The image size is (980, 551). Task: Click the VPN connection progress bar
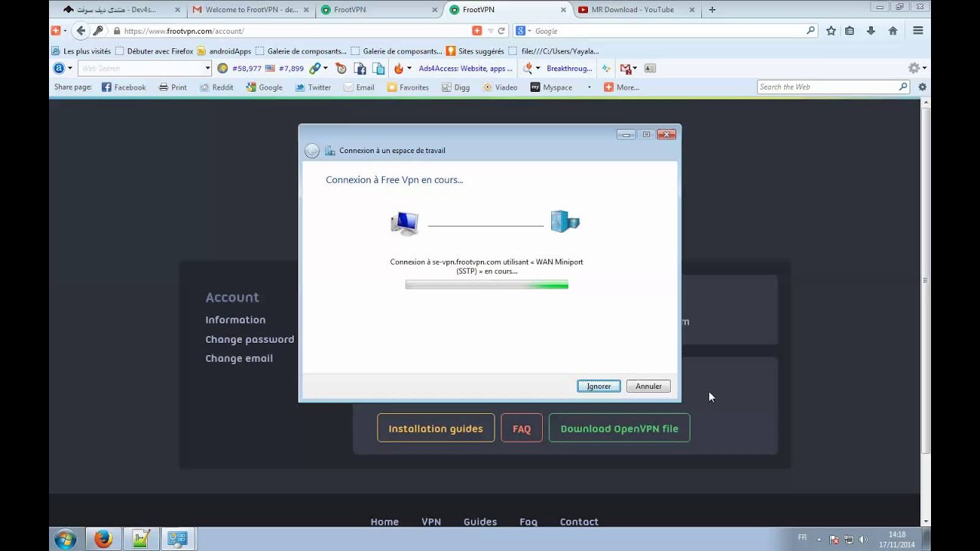pos(487,285)
